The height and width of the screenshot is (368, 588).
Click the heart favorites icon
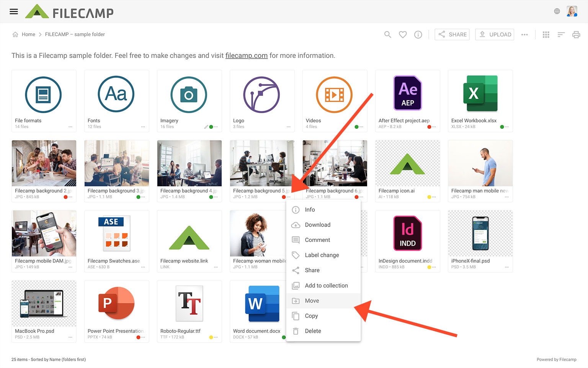click(x=403, y=34)
